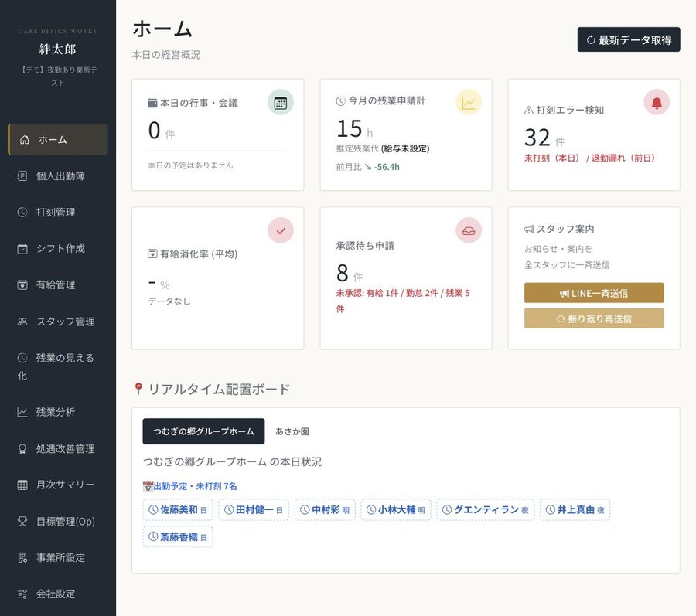Click the pink inbox badge on 承認待ち申請 card
Screen dimensions: 696x616
coord(469,230)
